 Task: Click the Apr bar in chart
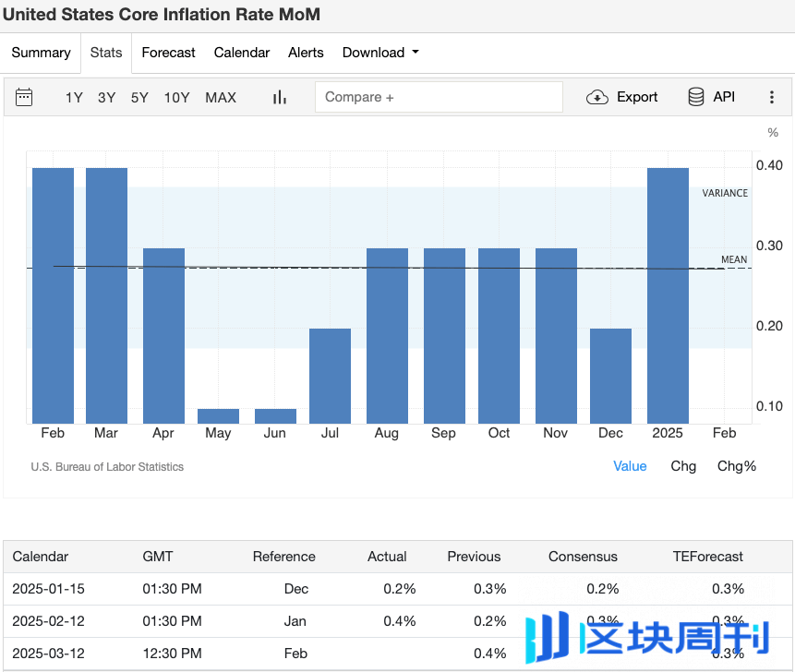(x=163, y=336)
